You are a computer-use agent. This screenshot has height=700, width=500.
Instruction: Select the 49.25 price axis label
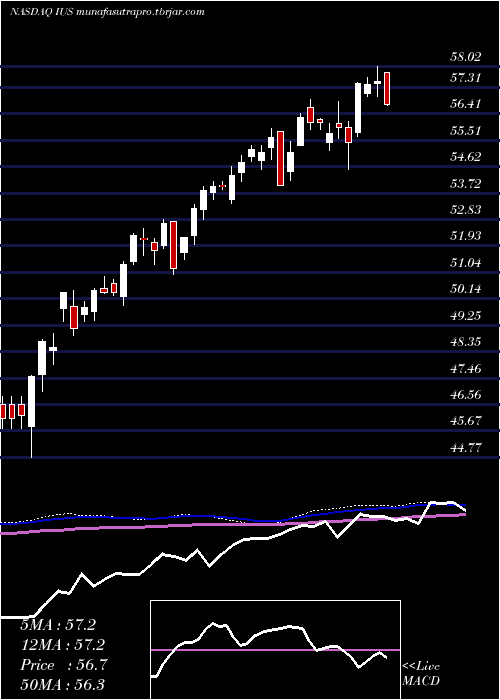pyautogui.click(x=466, y=316)
